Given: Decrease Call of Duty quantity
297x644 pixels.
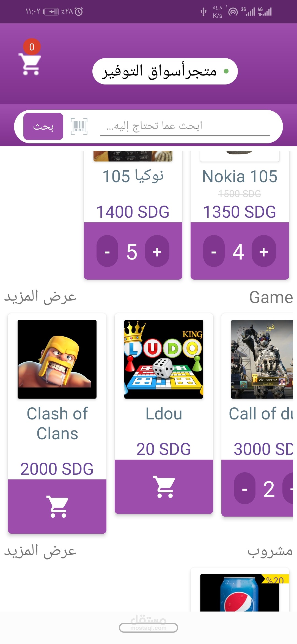Looking at the screenshot, I should (245, 488).
